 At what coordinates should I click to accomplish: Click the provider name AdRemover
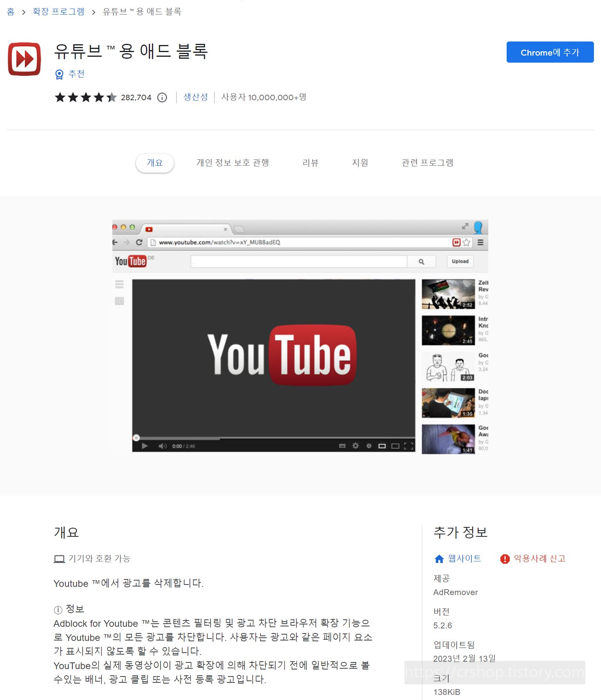455,592
